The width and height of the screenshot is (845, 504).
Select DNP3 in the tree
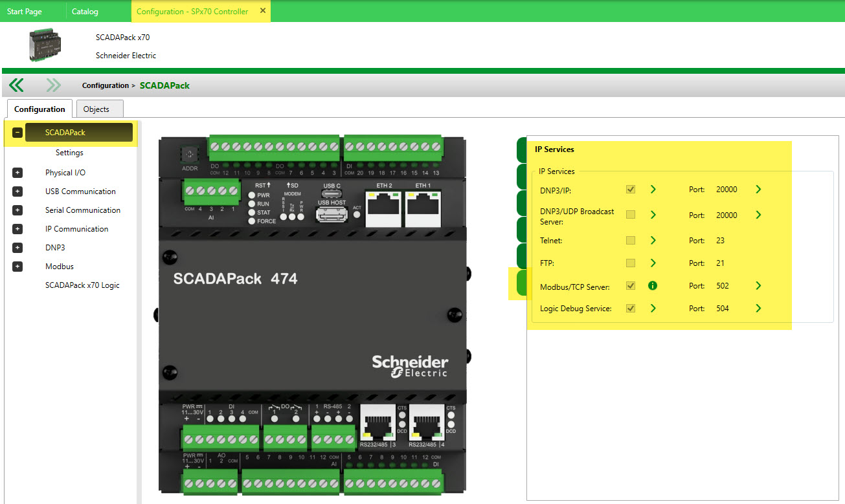point(55,248)
